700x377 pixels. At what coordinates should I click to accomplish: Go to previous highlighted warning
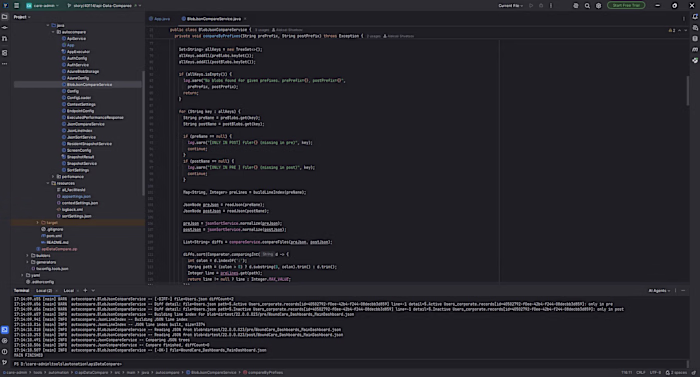click(679, 30)
